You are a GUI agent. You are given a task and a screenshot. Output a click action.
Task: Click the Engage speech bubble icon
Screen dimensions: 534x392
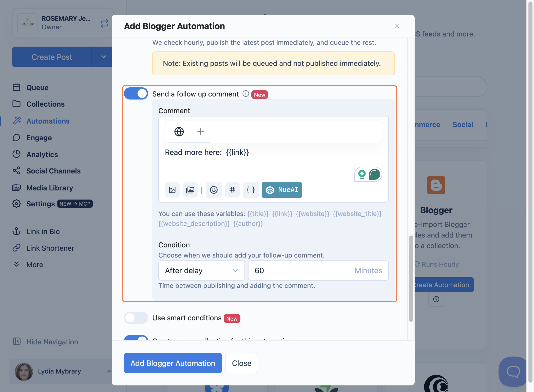[x=16, y=138]
